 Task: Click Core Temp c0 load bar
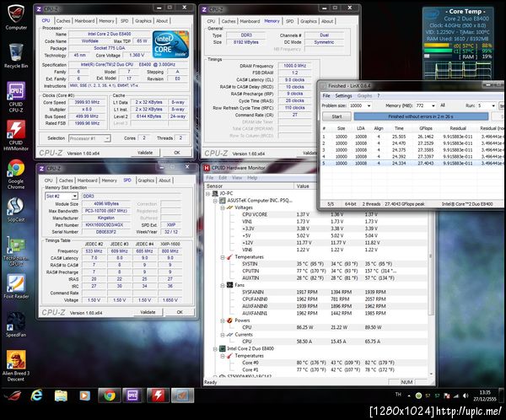[437, 46]
